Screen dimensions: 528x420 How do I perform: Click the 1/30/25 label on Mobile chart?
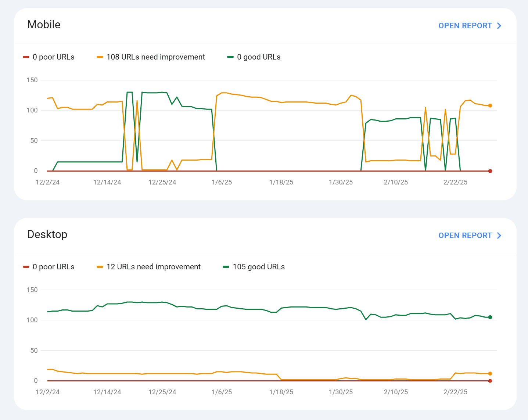coord(341,182)
